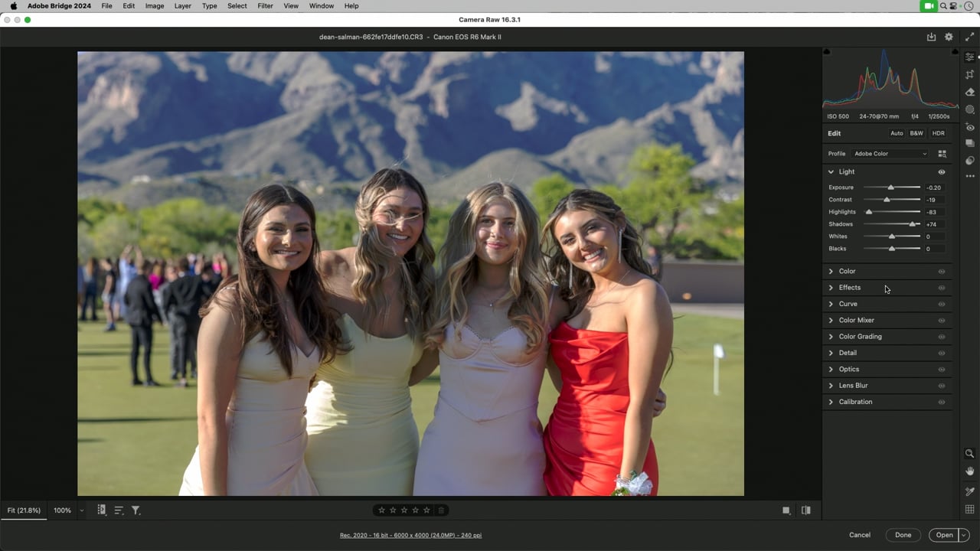Image resolution: width=980 pixels, height=551 pixels.
Task: Expand the Color Mixer panel
Action: (x=831, y=321)
